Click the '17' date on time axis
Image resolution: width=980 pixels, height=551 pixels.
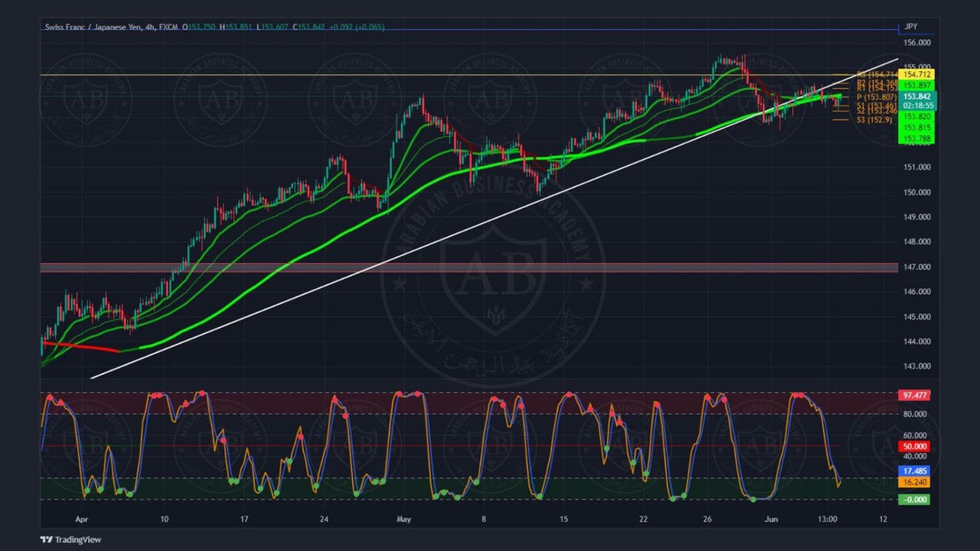coord(244,520)
